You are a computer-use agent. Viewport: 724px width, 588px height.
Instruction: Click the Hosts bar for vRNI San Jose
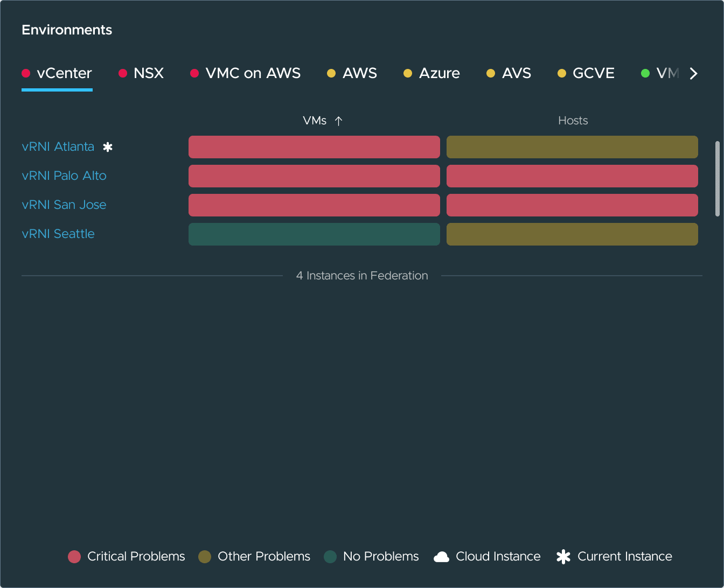click(572, 205)
